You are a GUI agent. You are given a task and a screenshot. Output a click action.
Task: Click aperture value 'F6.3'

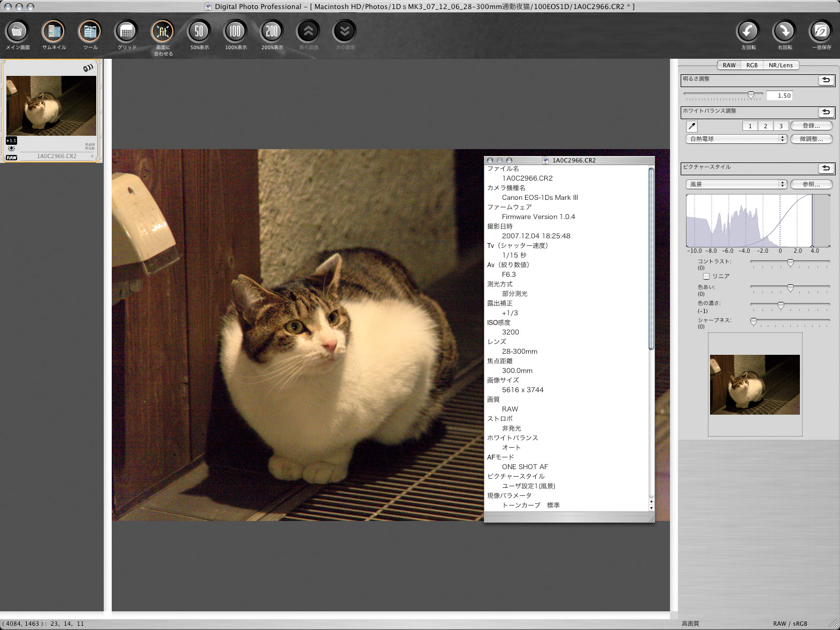point(508,275)
